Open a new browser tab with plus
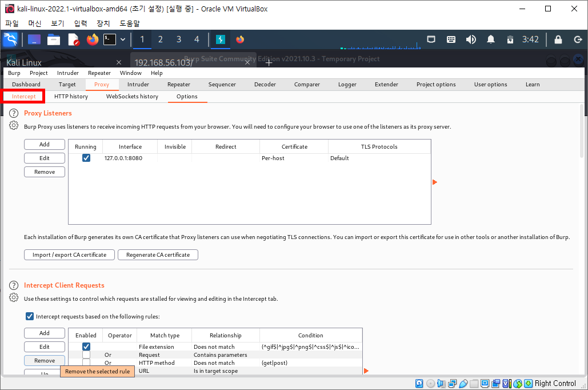This screenshot has height=390, width=588. [269, 63]
